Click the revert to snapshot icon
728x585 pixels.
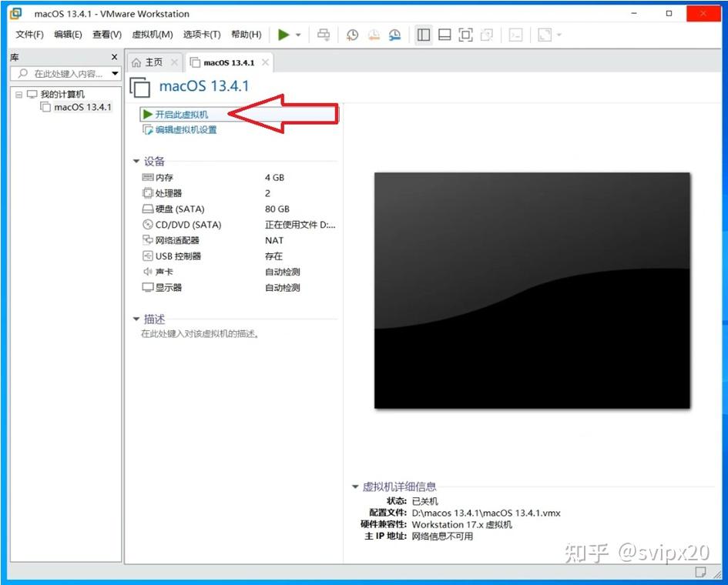point(374,35)
